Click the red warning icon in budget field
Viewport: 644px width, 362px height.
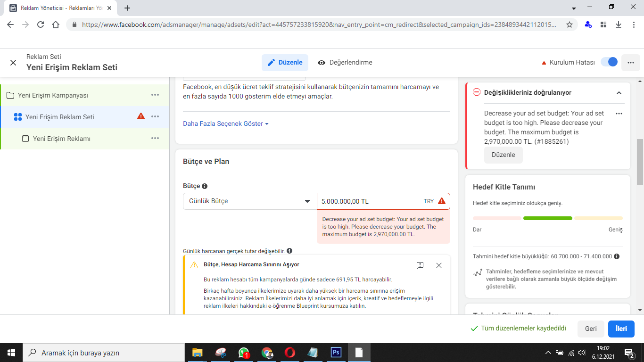click(442, 201)
